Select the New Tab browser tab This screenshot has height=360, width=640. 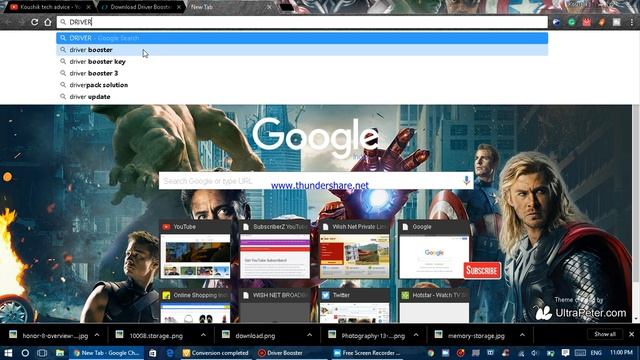pyautogui.click(x=230, y=7)
